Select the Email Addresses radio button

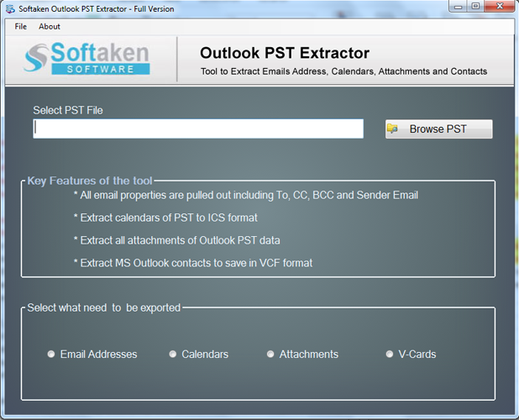click(52, 354)
